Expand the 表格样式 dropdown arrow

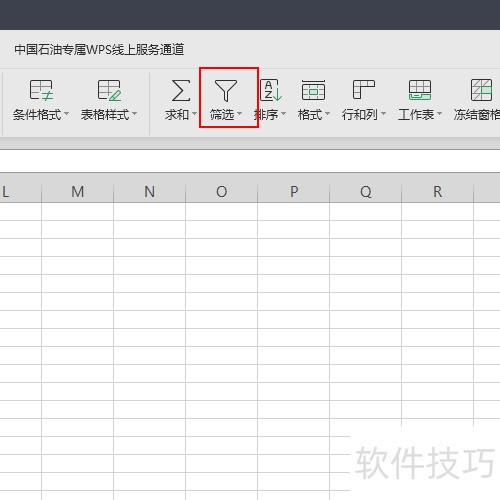coord(134,114)
